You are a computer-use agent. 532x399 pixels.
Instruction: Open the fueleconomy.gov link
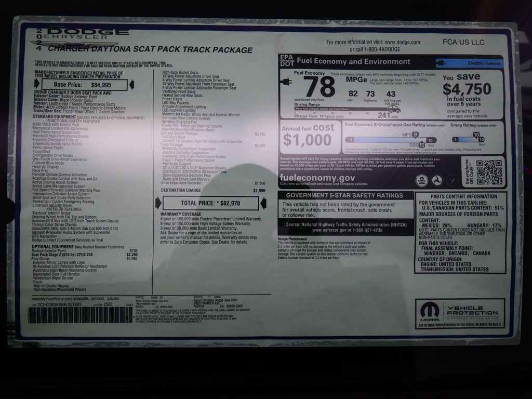click(317, 178)
